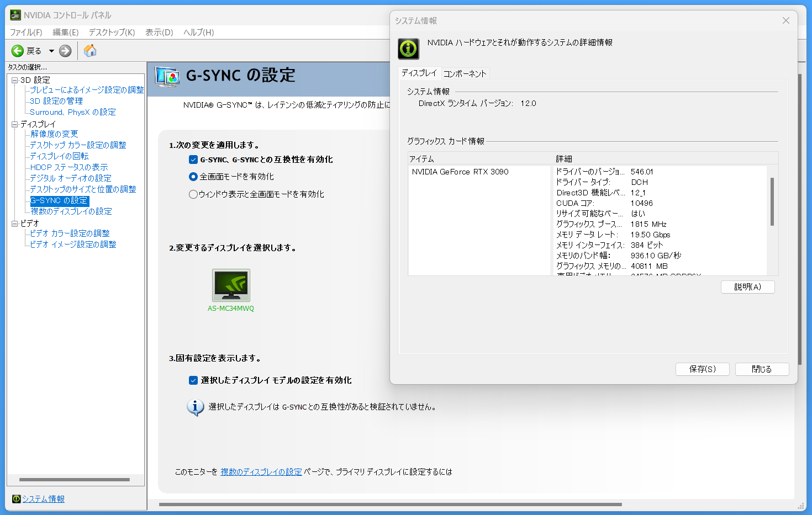The width and height of the screenshot is (812, 515).
Task: Select G-SYNC の設定 tree item
Action: [59, 201]
